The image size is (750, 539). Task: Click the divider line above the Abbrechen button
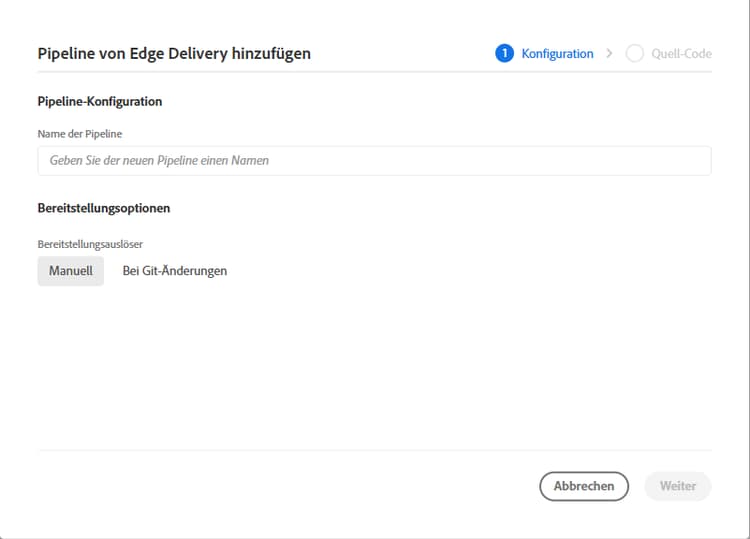point(374,450)
